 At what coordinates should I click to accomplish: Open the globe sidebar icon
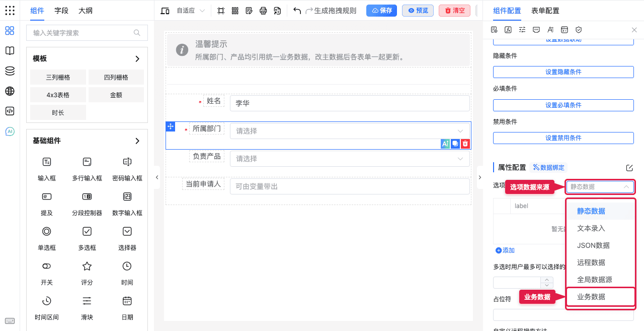(x=10, y=91)
